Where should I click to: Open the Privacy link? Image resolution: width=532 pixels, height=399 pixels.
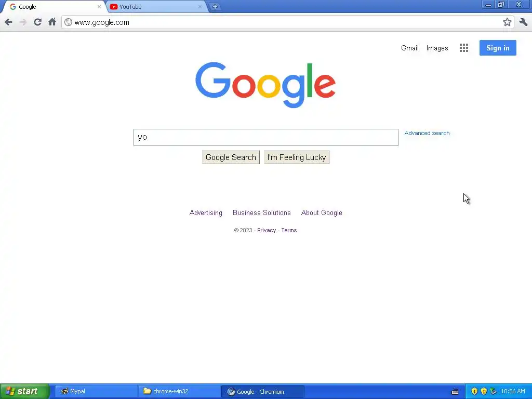267,230
